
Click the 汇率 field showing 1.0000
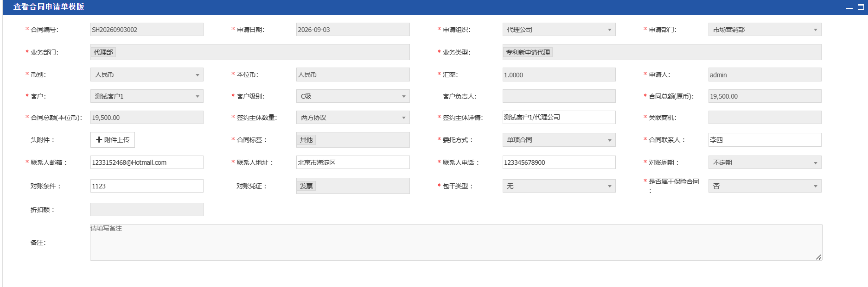(x=559, y=75)
